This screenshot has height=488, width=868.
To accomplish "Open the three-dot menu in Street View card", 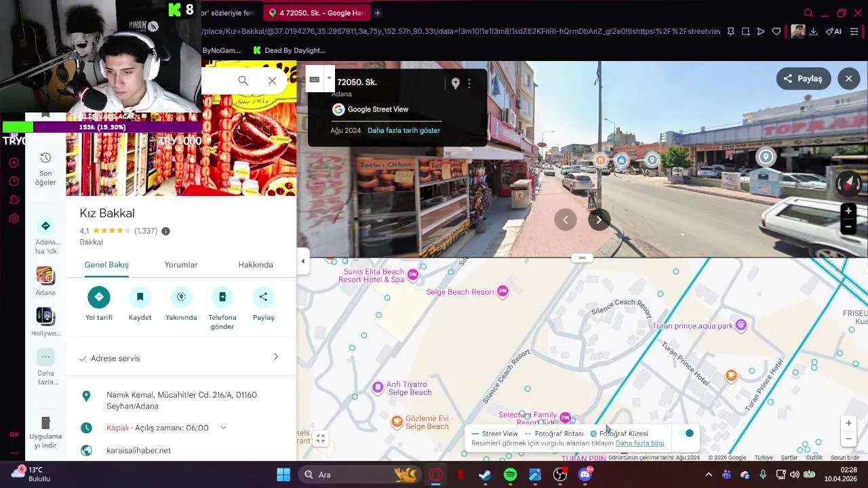I will point(469,83).
